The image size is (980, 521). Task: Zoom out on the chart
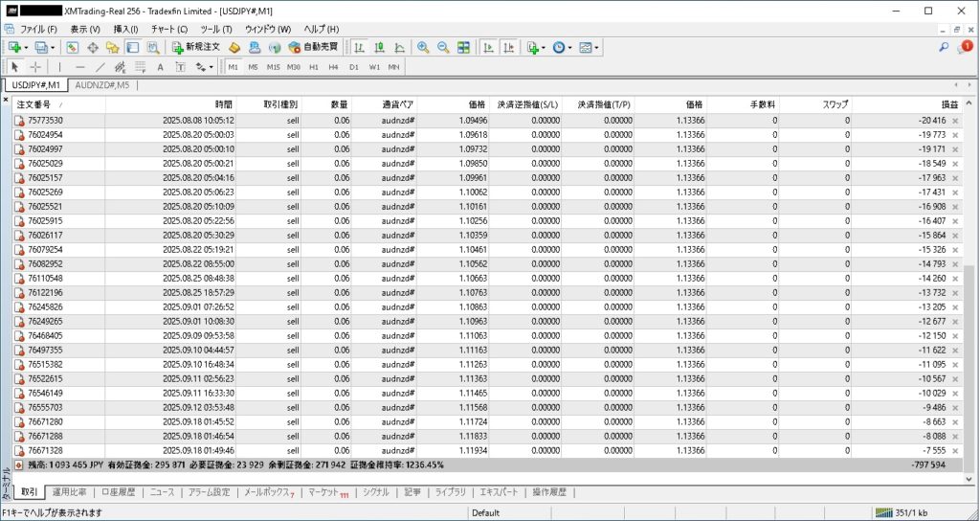click(442, 47)
